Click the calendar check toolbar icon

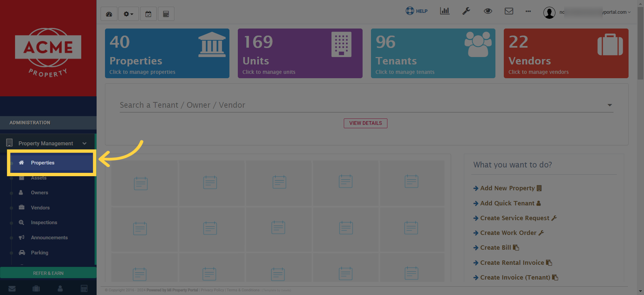pos(148,14)
